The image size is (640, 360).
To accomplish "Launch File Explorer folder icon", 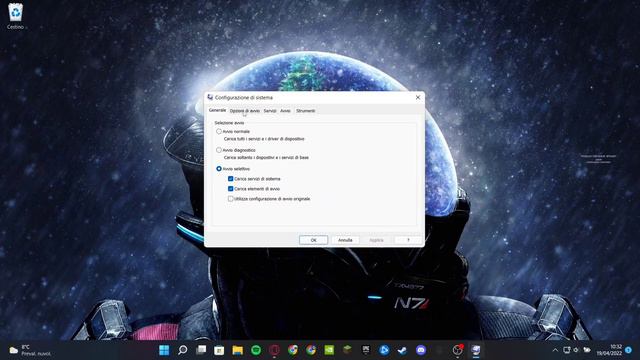I will (238, 350).
